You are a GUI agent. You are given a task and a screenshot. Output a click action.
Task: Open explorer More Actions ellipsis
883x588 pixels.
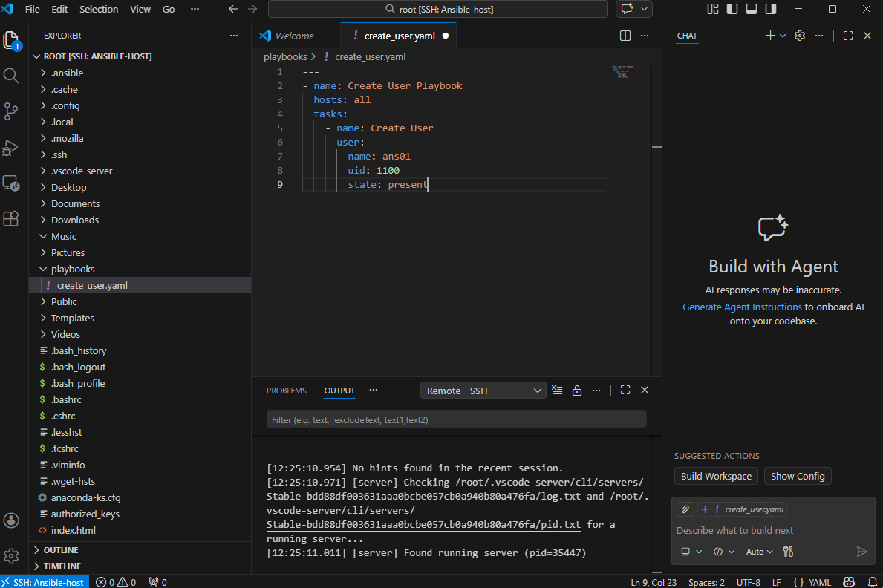[x=234, y=36]
